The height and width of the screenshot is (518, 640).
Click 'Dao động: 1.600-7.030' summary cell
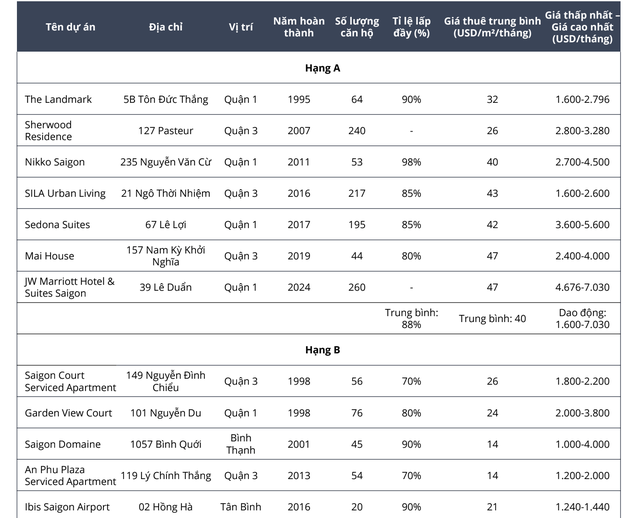click(582, 318)
